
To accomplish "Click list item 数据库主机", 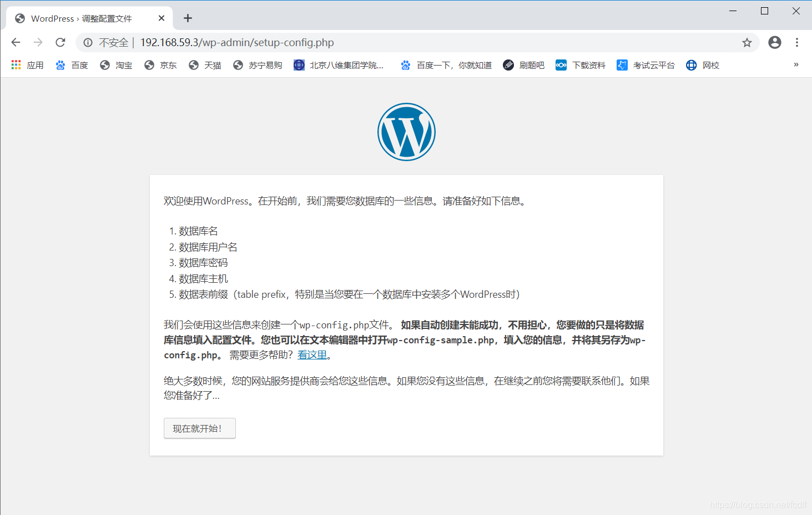I will 203,278.
